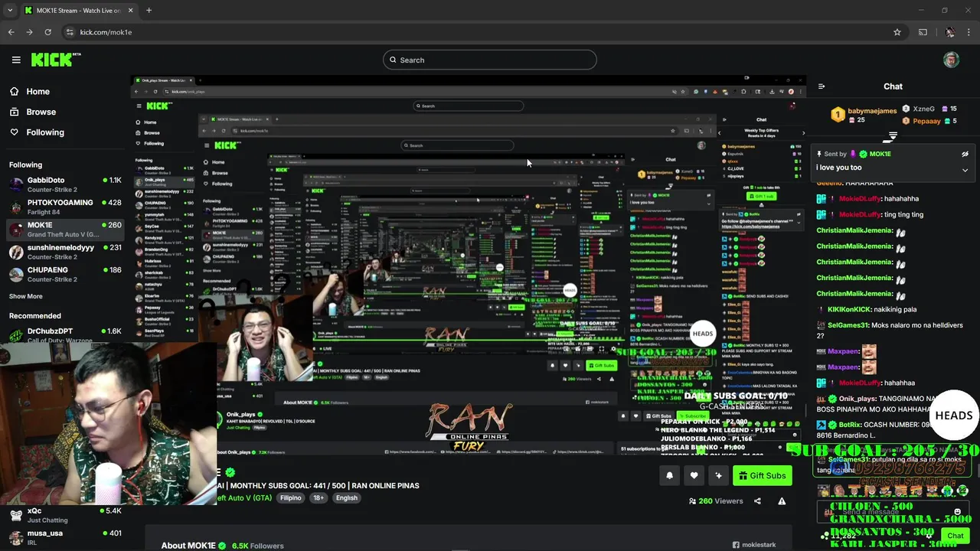Open GabbiDoto channel in Following list

click(65, 184)
